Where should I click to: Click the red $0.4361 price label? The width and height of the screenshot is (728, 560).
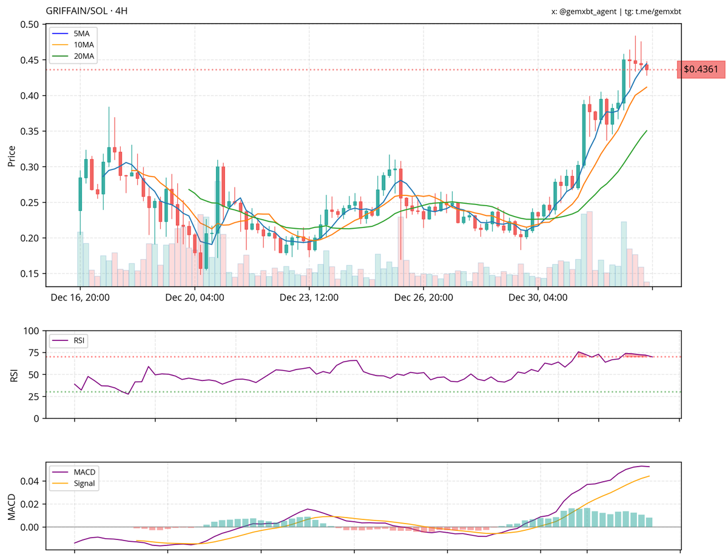click(x=701, y=70)
